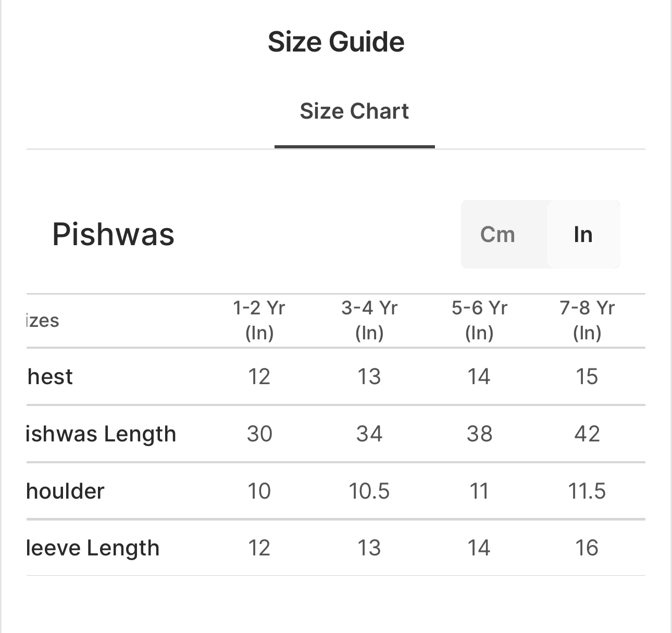672x633 pixels.
Task: Select the 1-2 Yr column header
Action: click(x=259, y=320)
